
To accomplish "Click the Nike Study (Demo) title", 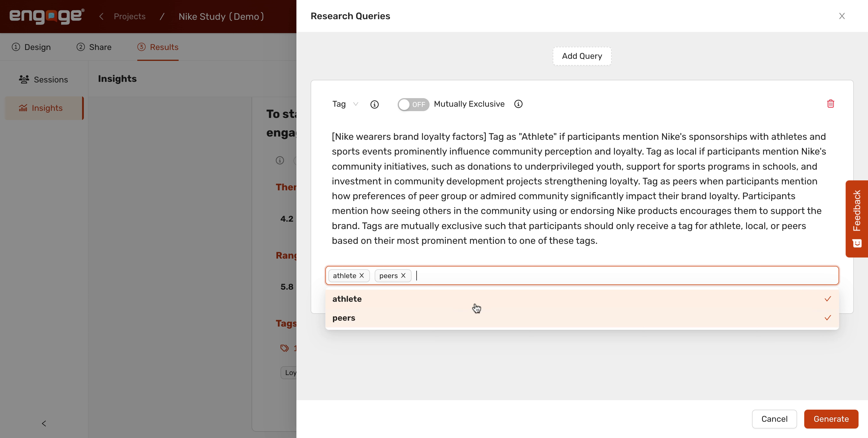I will 221,16.
